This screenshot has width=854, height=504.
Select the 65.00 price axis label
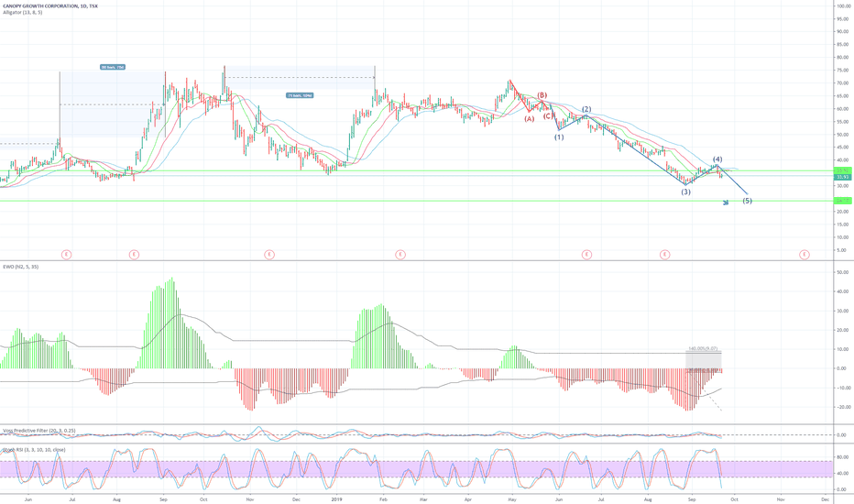pos(843,96)
